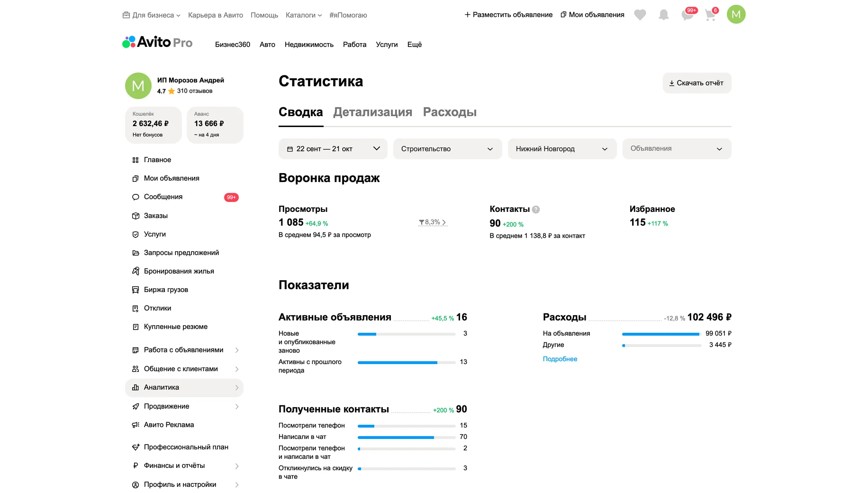Switch to the Детализация tab
The image size is (868, 493).
[x=373, y=112]
